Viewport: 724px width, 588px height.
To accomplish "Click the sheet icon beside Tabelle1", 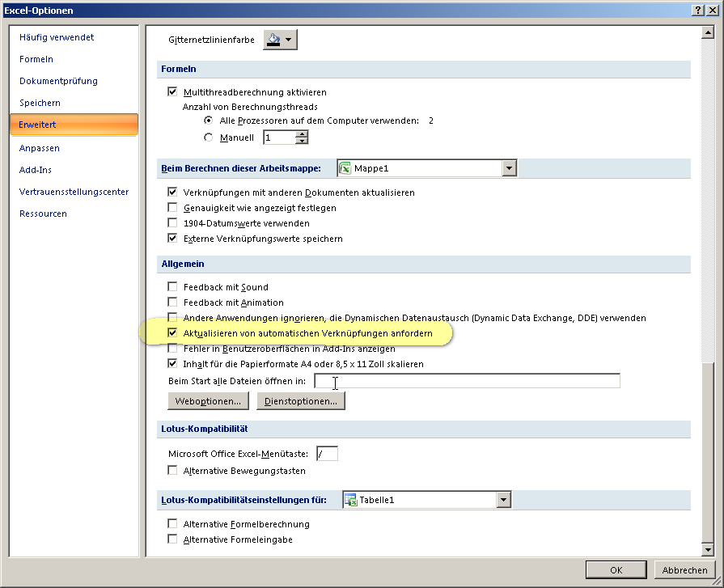I will 351,500.
